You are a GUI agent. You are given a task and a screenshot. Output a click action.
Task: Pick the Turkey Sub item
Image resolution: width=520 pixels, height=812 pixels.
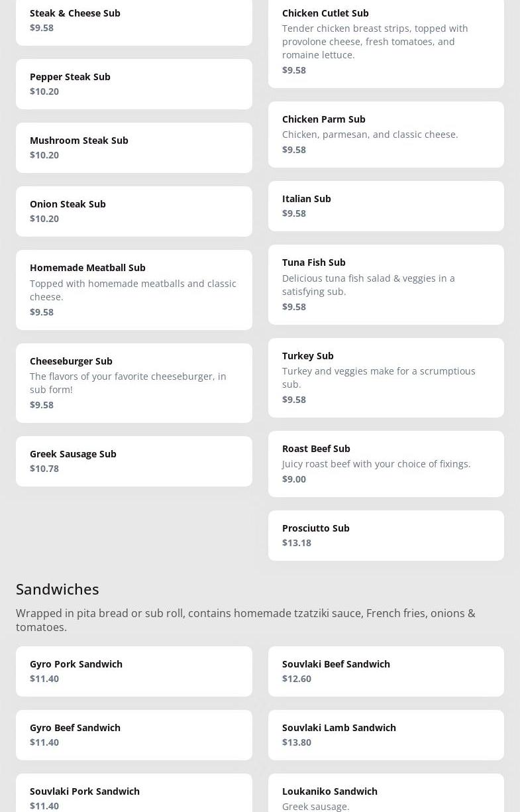386,378
